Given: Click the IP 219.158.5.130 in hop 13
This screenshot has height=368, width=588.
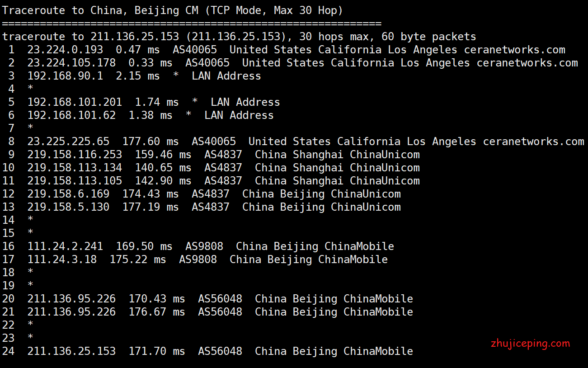Looking at the screenshot, I should click(68, 207).
